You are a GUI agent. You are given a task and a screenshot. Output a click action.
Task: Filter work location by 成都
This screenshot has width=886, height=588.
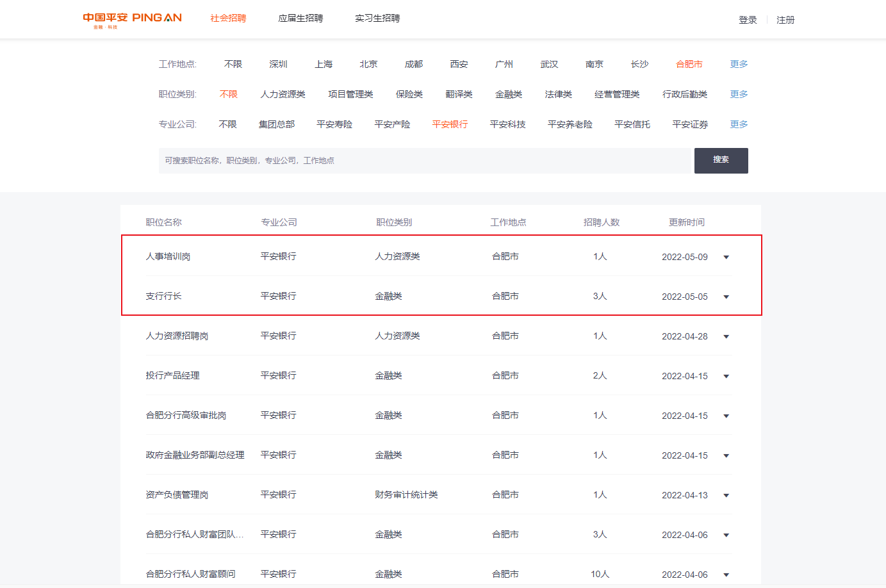(x=414, y=64)
